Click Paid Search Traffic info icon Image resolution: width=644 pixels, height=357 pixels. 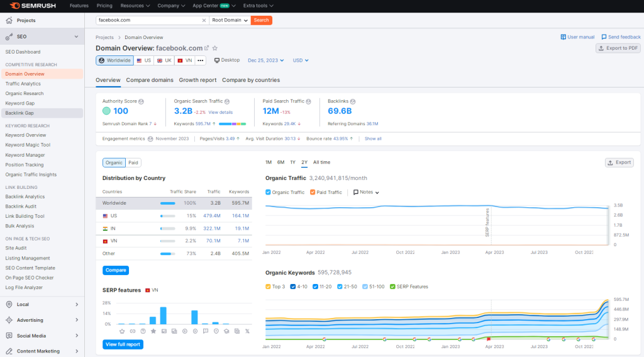[308, 101]
